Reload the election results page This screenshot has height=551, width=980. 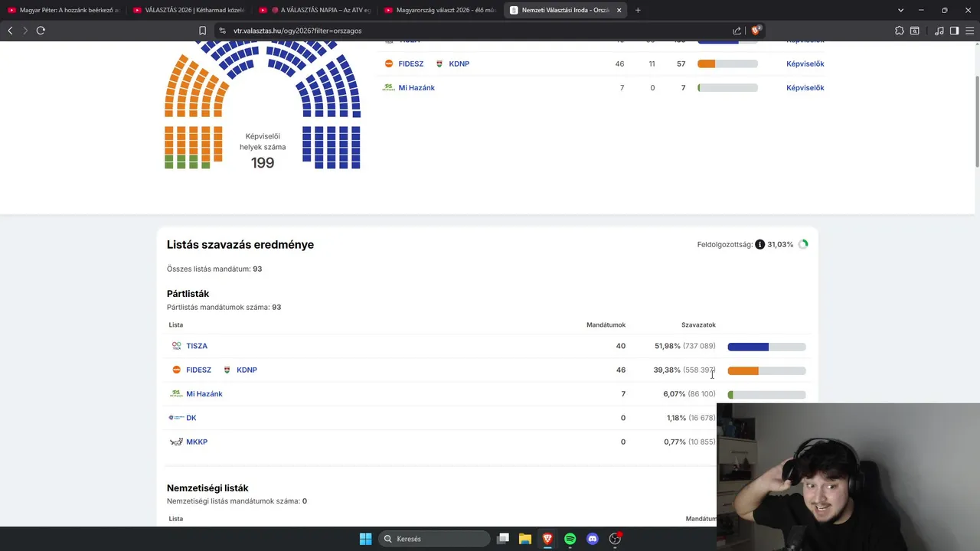(41, 31)
